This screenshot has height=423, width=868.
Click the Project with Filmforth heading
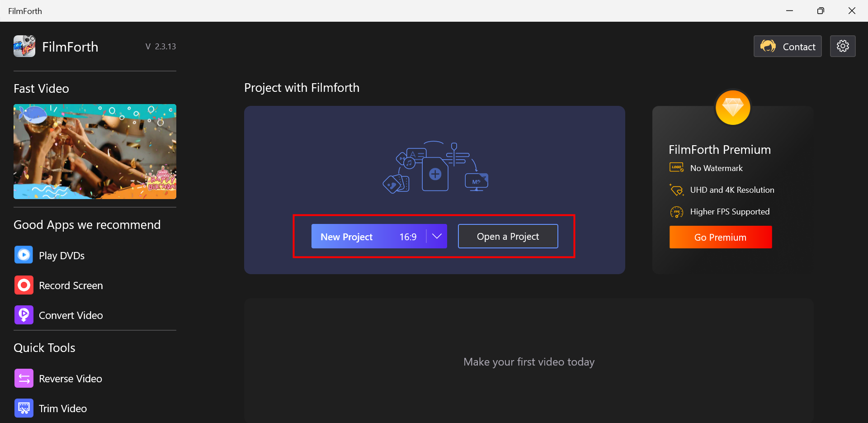(x=302, y=88)
